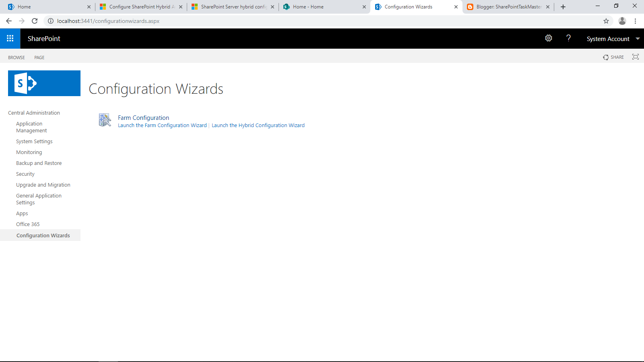Open General Application Settings
The width and height of the screenshot is (644, 362).
coord(39,199)
